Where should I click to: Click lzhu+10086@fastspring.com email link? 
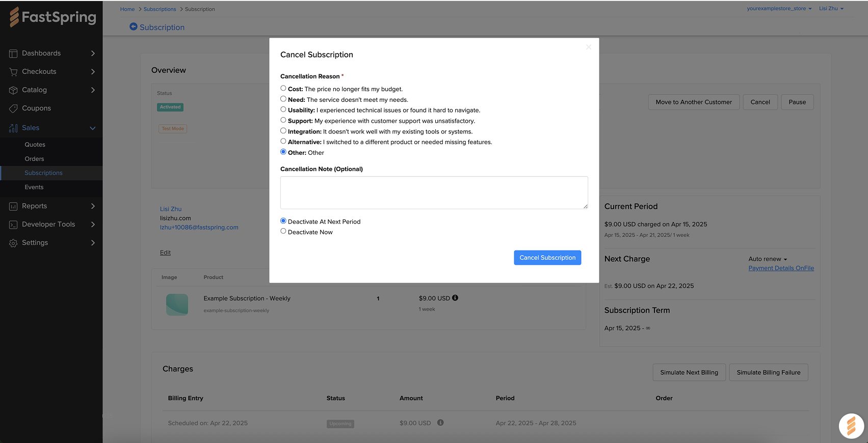[x=199, y=228]
